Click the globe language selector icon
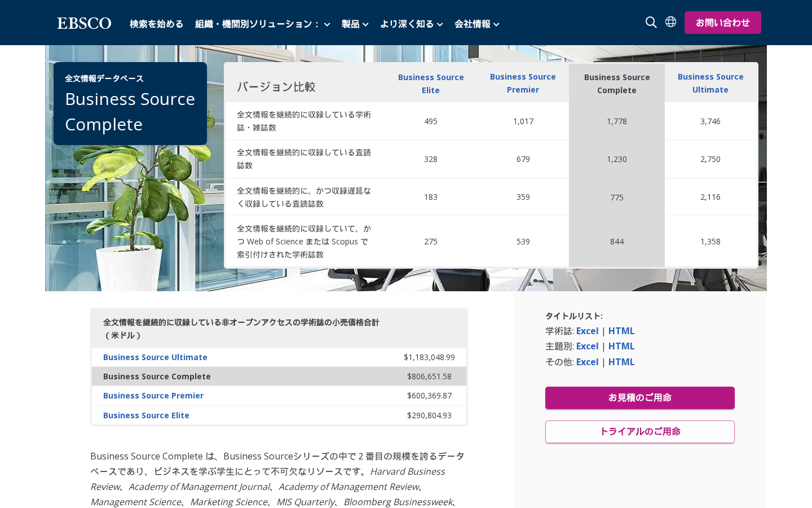The image size is (812, 508). [670, 22]
